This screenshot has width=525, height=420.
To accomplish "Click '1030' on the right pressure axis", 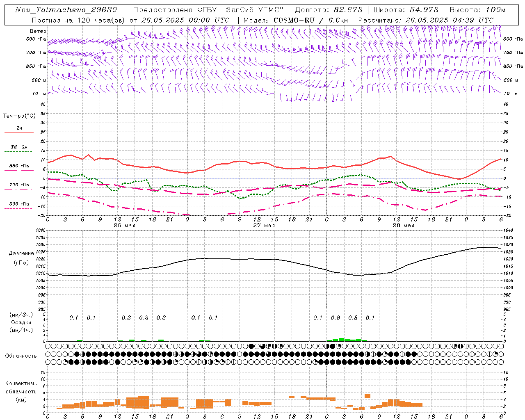I will [x=508, y=245].
